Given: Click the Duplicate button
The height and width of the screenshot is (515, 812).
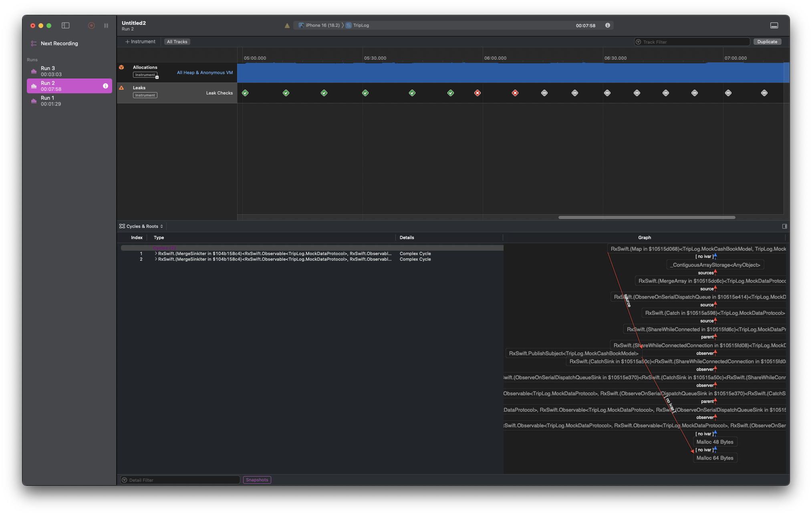Looking at the screenshot, I should (767, 42).
